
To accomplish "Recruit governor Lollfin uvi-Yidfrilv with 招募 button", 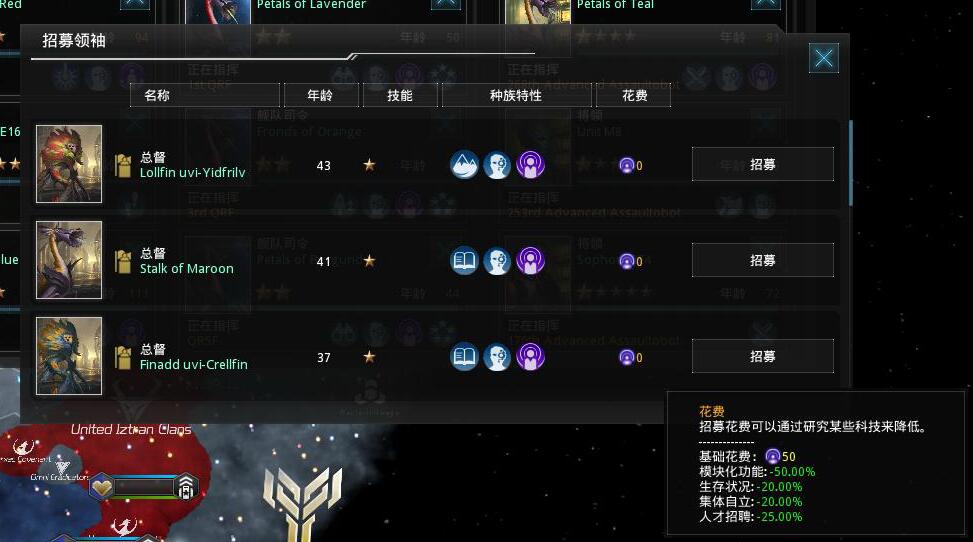I will tap(763, 164).
